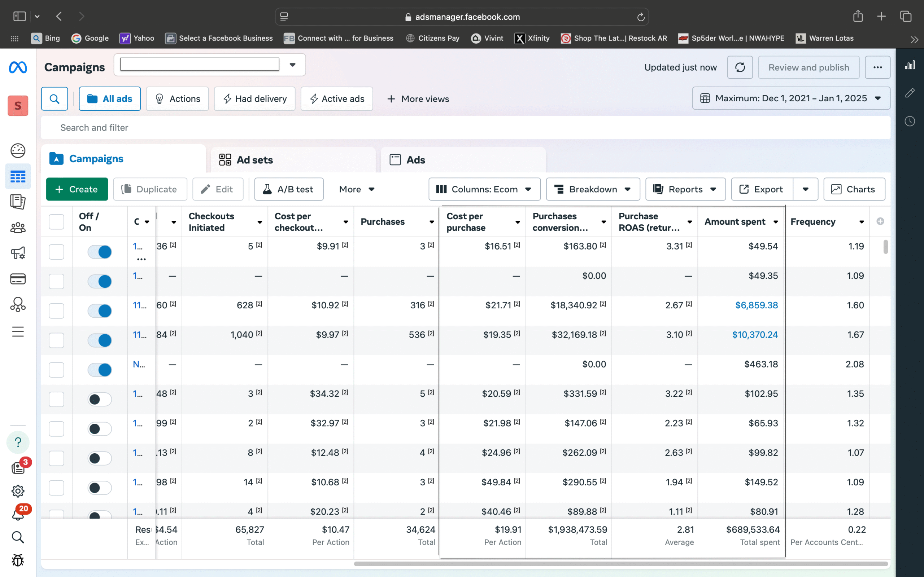Click the Meta logo icon

[x=18, y=67]
